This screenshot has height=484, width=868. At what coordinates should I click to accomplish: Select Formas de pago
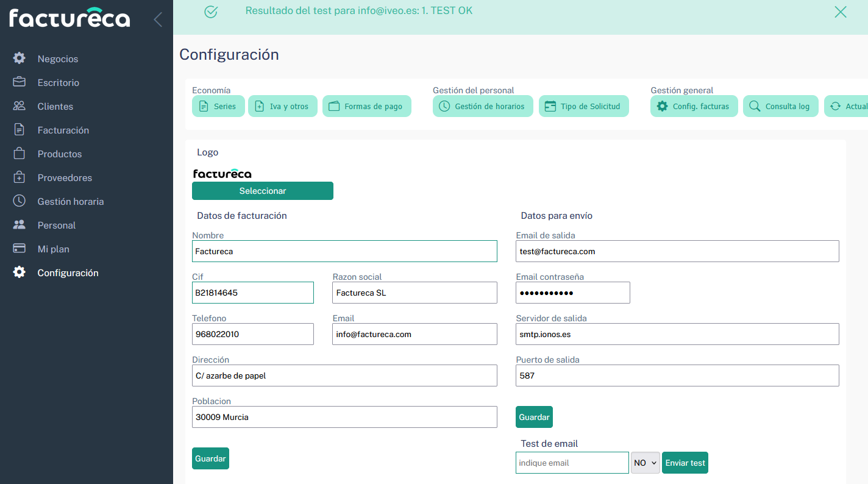(366, 106)
